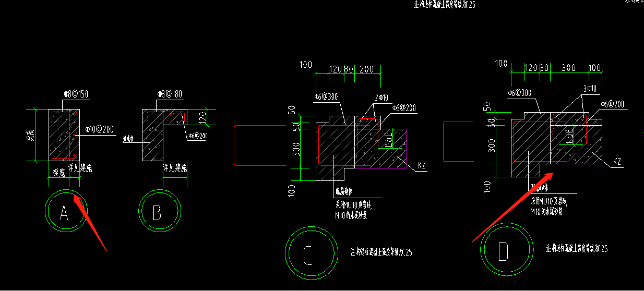The height and width of the screenshot is (291, 644).
Task: Click Φ6@200 label in detail D
Action: 613,104
